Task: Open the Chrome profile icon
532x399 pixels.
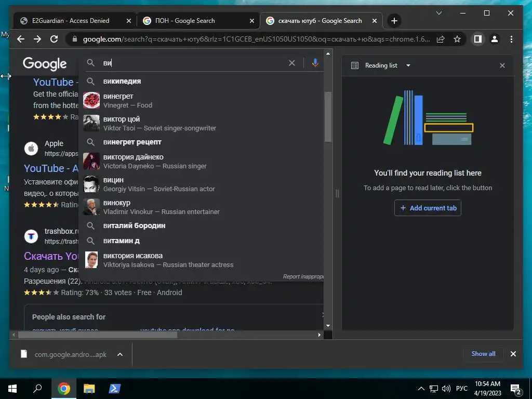Action: [x=495, y=39]
